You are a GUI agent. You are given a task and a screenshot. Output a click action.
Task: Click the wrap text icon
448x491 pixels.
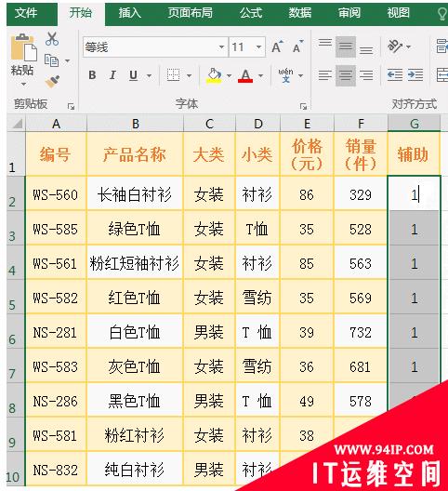[441, 46]
